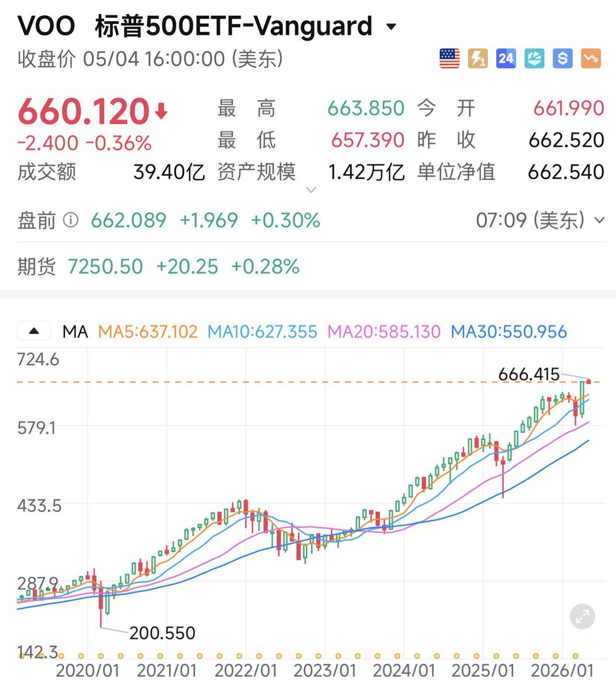Tap the 最低 value 657.390
This screenshot has height=690, width=616.
(x=368, y=140)
